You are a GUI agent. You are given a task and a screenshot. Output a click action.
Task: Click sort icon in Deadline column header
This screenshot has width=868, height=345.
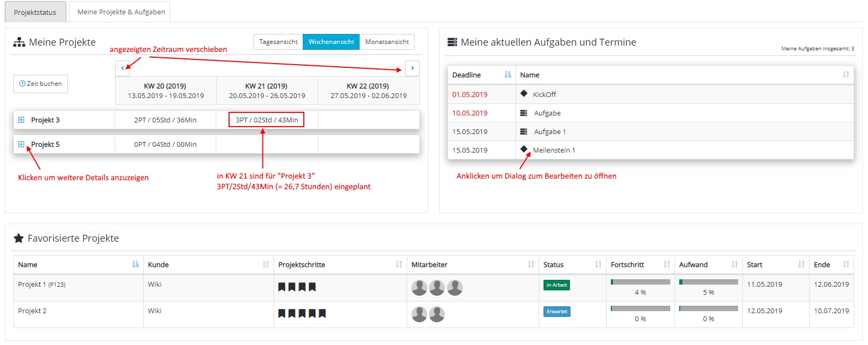point(507,75)
